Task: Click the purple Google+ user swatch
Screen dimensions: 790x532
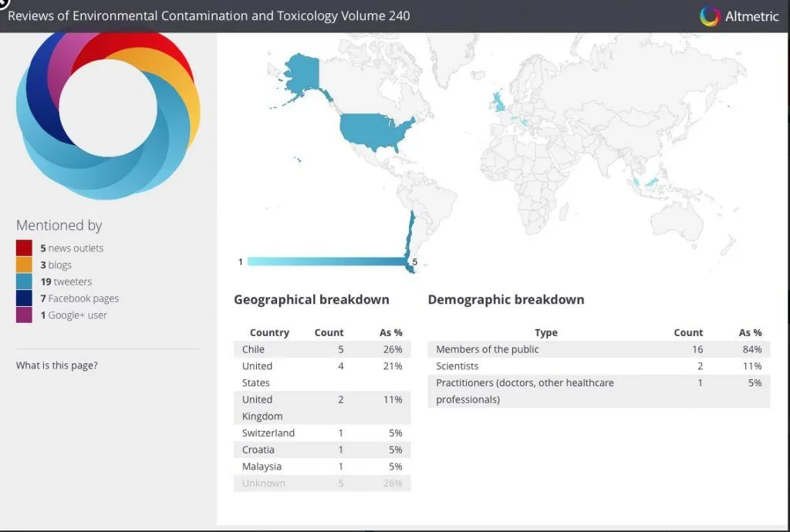Action: (x=24, y=315)
